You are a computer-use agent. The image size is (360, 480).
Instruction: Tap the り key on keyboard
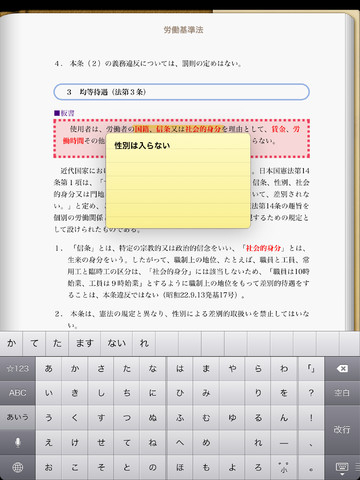point(258,393)
